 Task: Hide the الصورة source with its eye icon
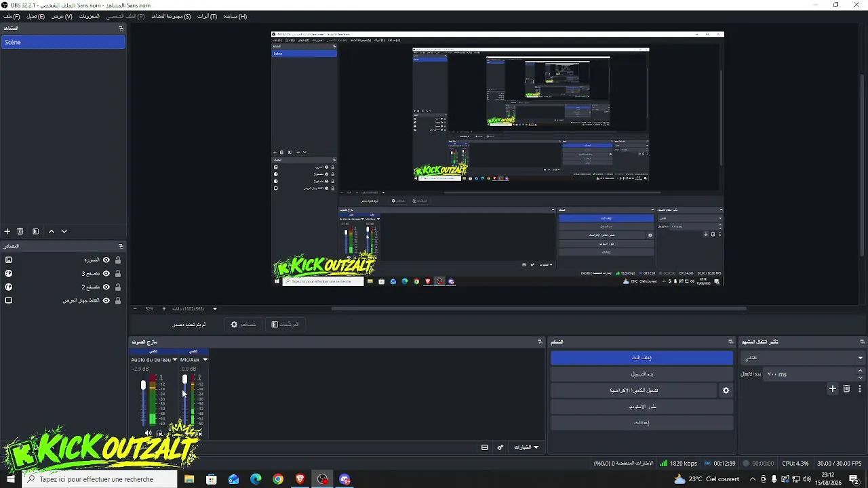106,260
